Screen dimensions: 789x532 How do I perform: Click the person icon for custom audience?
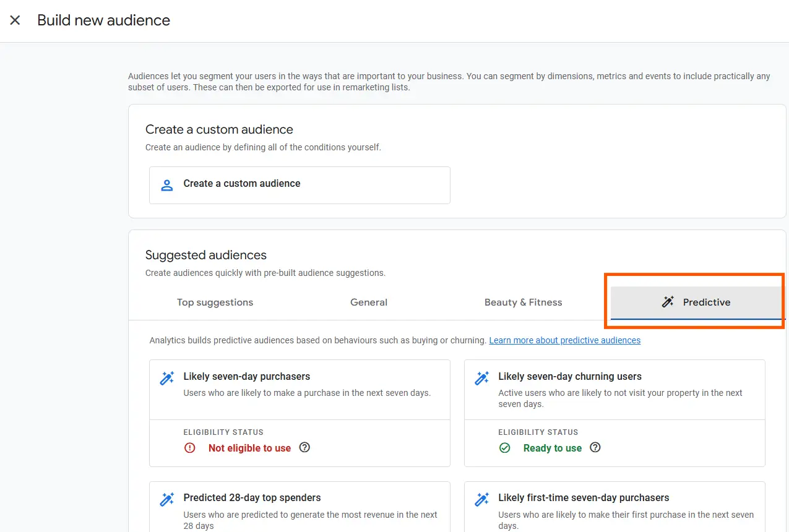tap(166, 185)
